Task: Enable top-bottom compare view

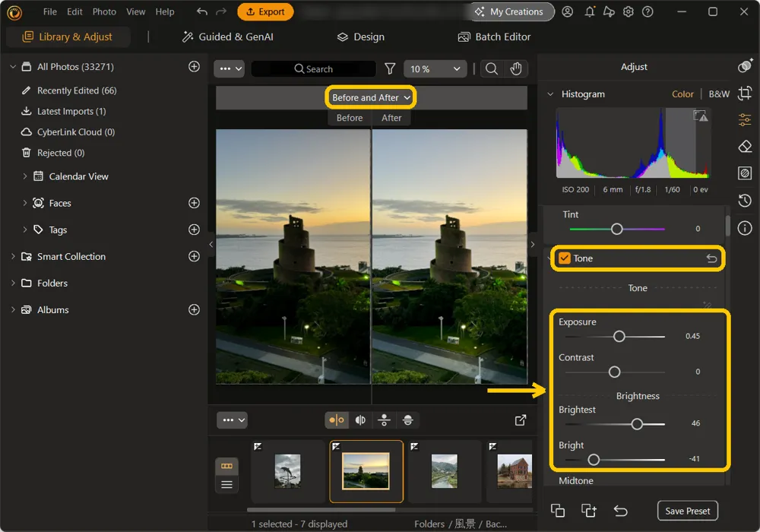Action: 384,420
